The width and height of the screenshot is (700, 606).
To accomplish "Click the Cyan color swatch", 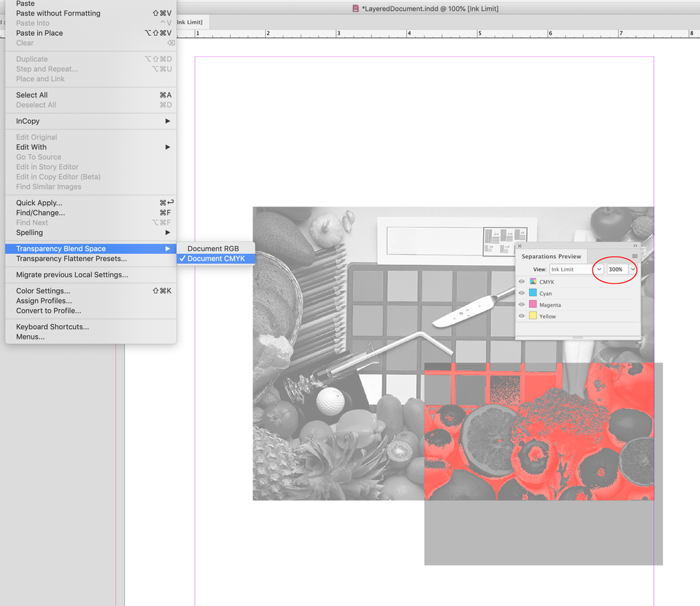I will [x=533, y=293].
